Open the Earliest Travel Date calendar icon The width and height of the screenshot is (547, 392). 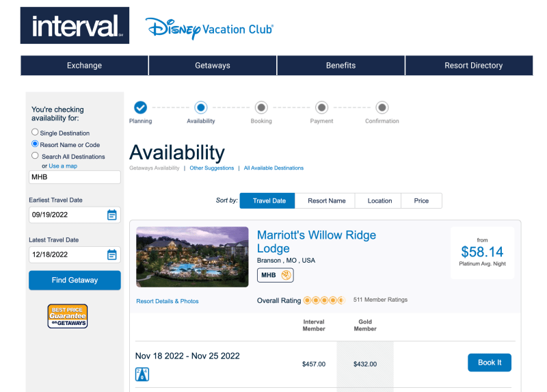coord(111,215)
